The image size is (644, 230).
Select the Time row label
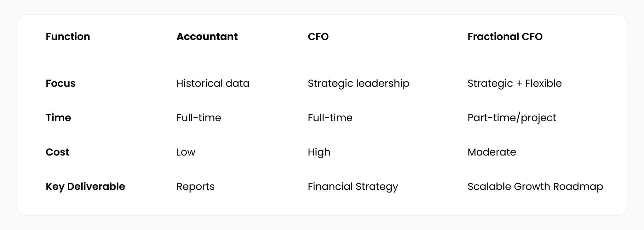click(58, 118)
